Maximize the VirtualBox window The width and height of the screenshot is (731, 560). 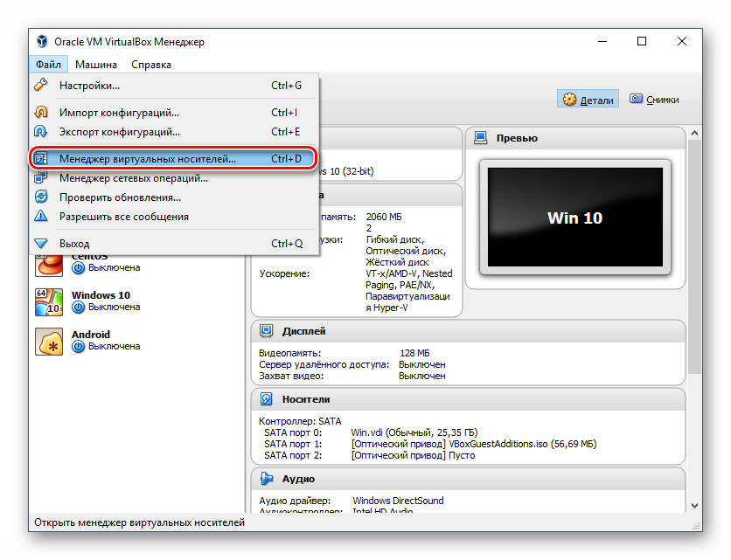[642, 41]
